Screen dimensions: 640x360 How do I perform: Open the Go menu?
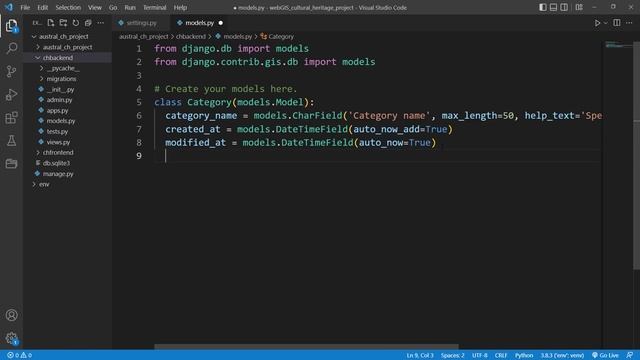[x=113, y=7]
